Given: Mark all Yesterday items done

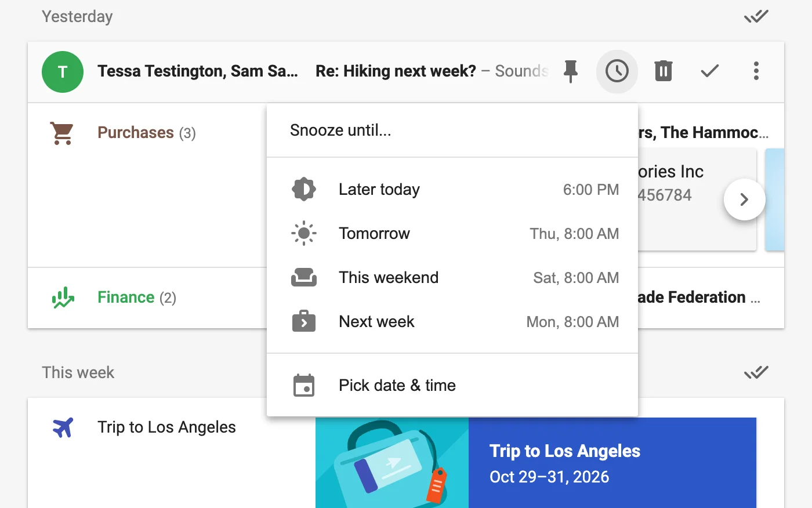Looking at the screenshot, I should (756, 16).
